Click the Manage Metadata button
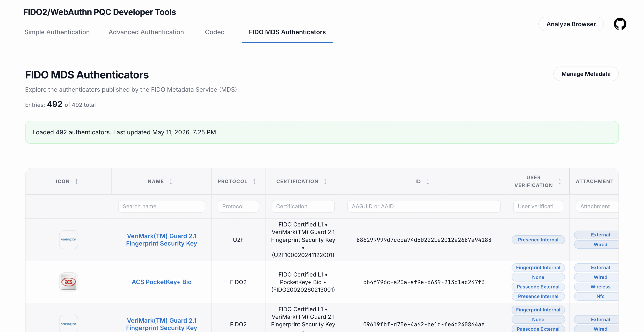The image size is (644, 332). (x=586, y=74)
